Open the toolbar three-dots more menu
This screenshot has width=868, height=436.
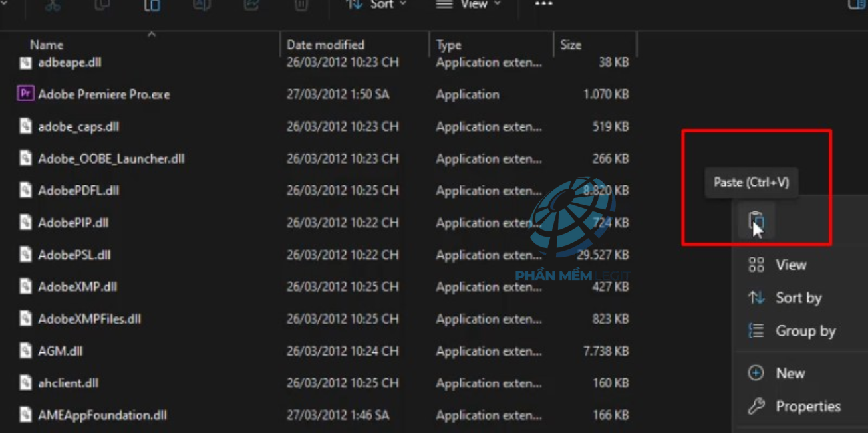[x=543, y=5]
